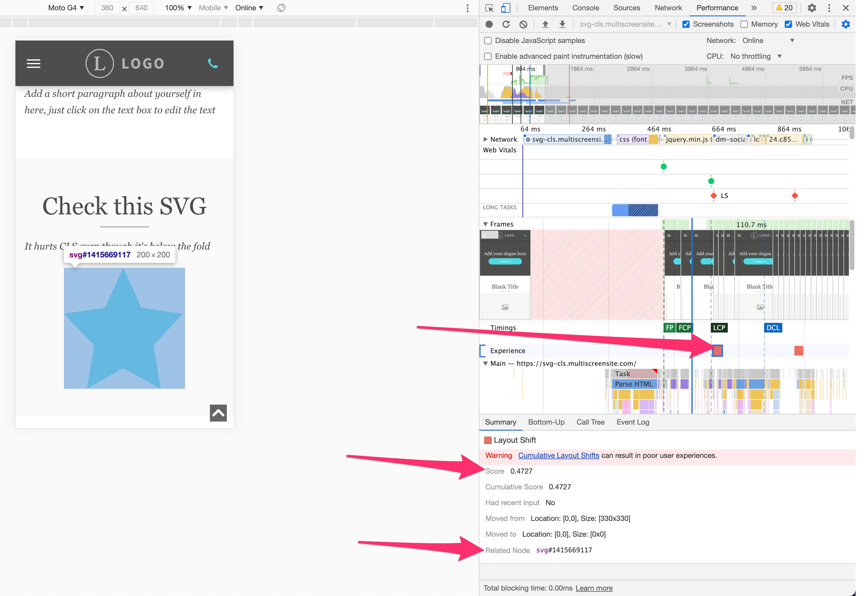The width and height of the screenshot is (868, 596).
Task: Collapse the Frames section
Action: pyautogui.click(x=485, y=224)
